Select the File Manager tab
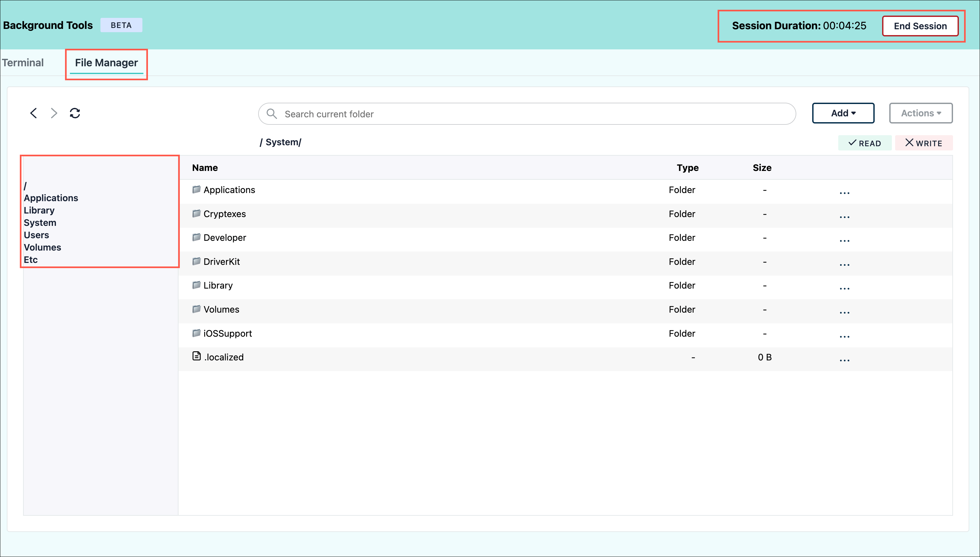Viewport: 980px width, 557px height. click(106, 63)
